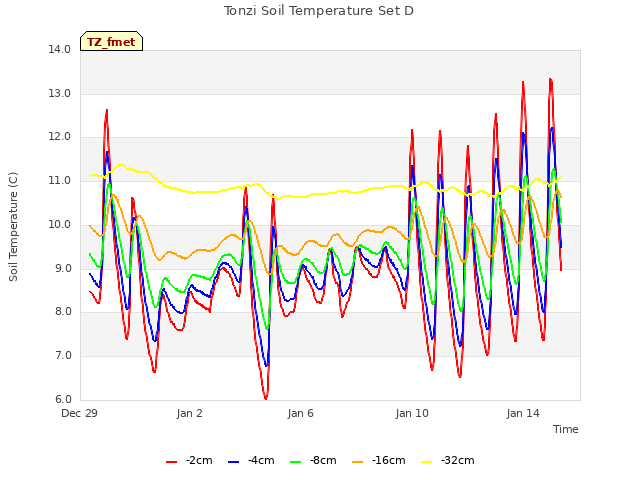Toggle the -4cm legend entry

(x=251, y=460)
